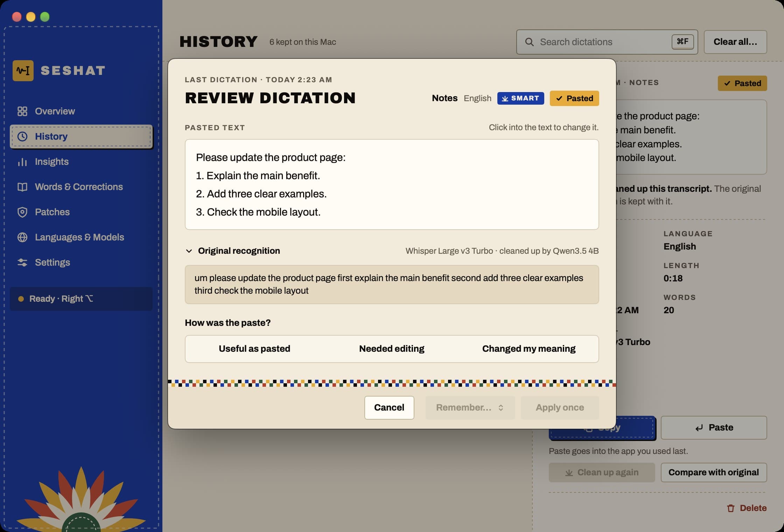
Task: Open the Remember… dropdown
Action: click(470, 408)
